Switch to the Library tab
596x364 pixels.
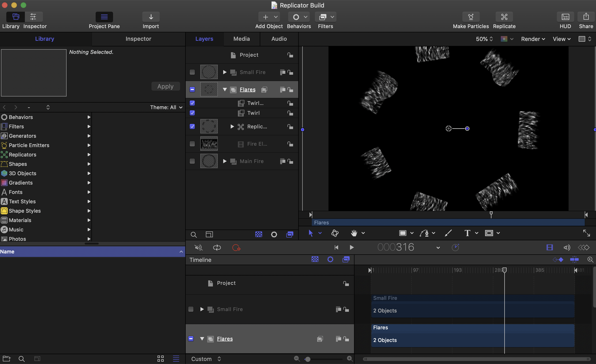[45, 39]
